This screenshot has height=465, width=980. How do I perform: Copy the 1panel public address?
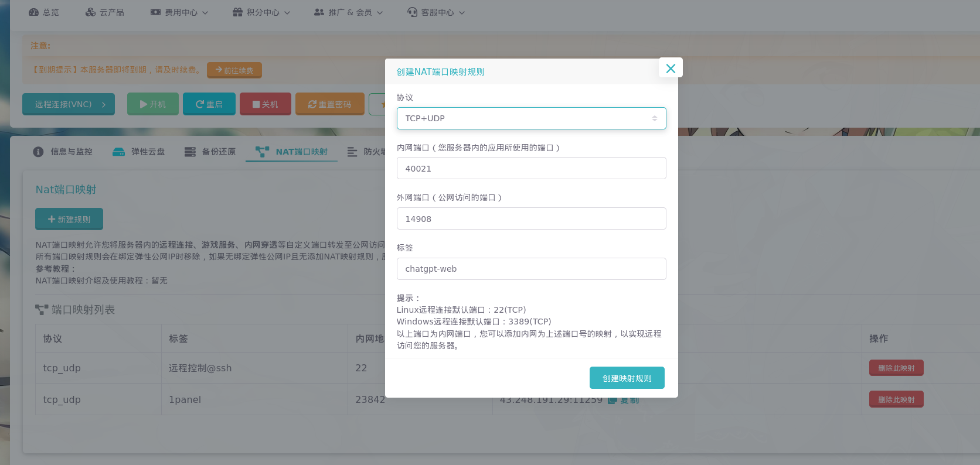pos(624,400)
